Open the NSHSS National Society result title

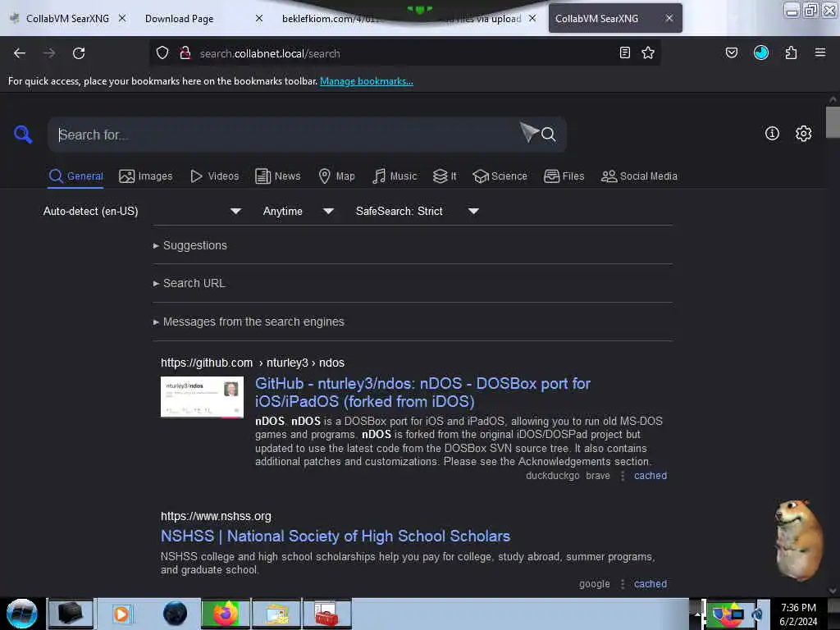336,536
